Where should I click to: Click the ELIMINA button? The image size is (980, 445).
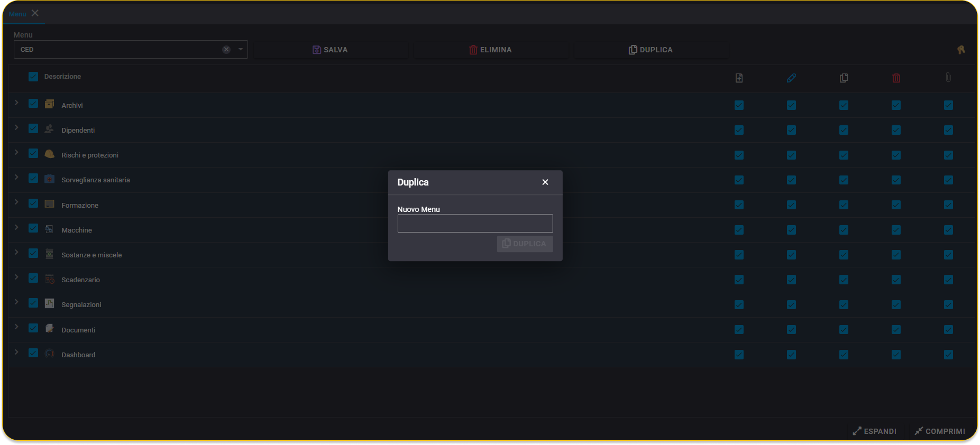tap(490, 50)
